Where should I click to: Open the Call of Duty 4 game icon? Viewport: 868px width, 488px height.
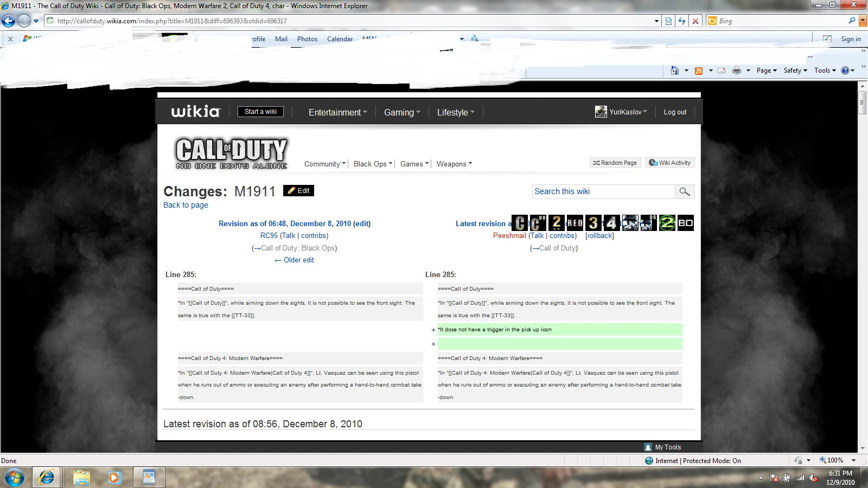coord(612,223)
